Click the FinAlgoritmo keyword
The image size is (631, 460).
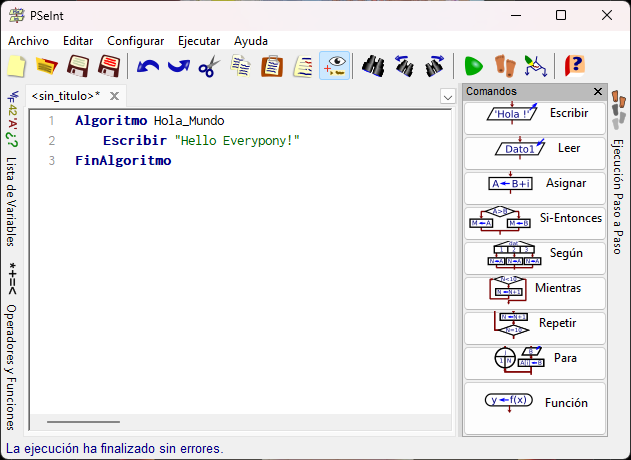(123, 161)
